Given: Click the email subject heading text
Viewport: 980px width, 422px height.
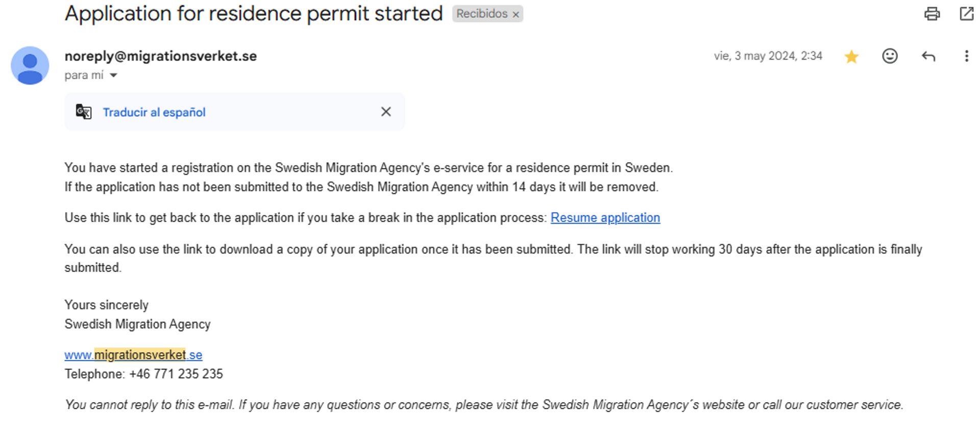Looking at the screenshot, I should [x=254, y=14].
